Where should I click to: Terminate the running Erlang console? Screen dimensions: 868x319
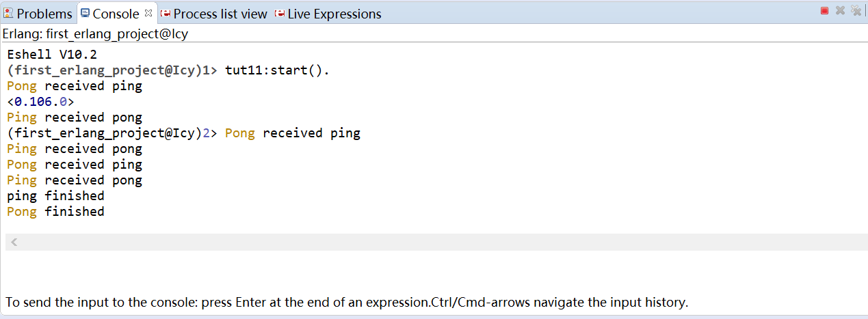(824, 10)
